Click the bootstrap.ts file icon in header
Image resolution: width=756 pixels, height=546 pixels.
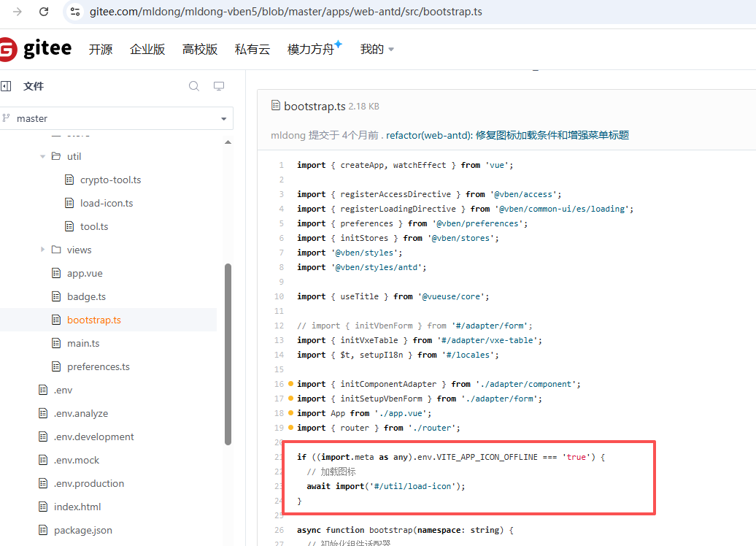click(276, 106)
